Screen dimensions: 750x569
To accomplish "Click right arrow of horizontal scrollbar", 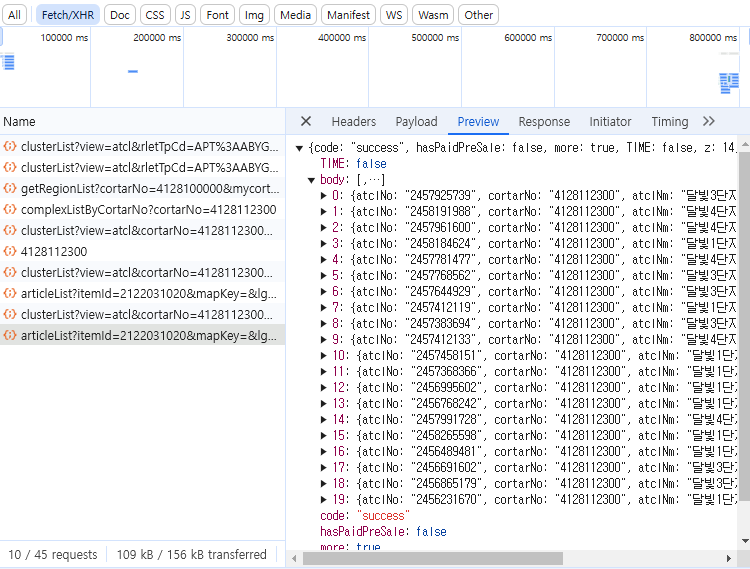I will click(728, 558).
